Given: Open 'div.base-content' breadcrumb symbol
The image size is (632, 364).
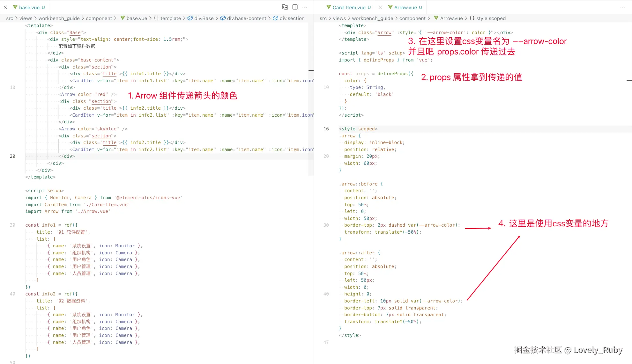Looking at the screenshot, I should coord(247,18).
